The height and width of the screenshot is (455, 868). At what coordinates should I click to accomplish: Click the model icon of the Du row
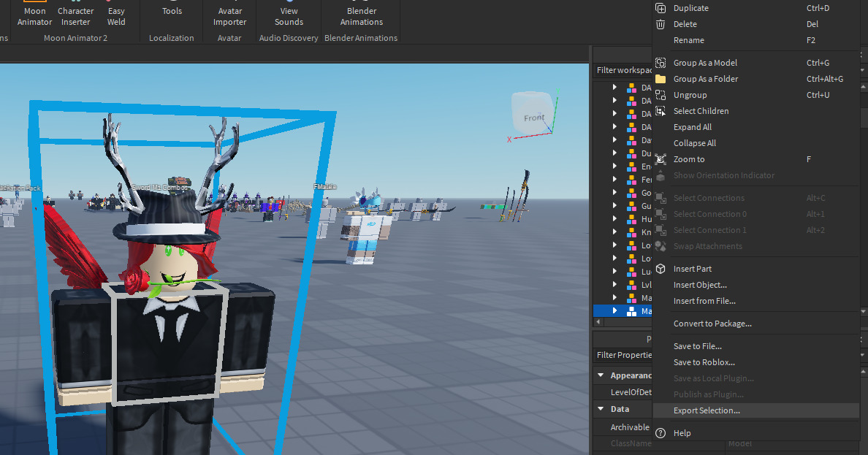pos(631,153)
